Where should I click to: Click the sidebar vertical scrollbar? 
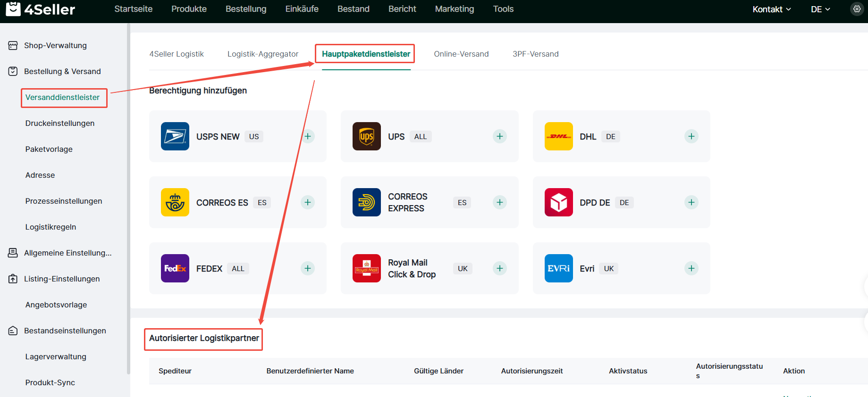click(x=128, y=198)
